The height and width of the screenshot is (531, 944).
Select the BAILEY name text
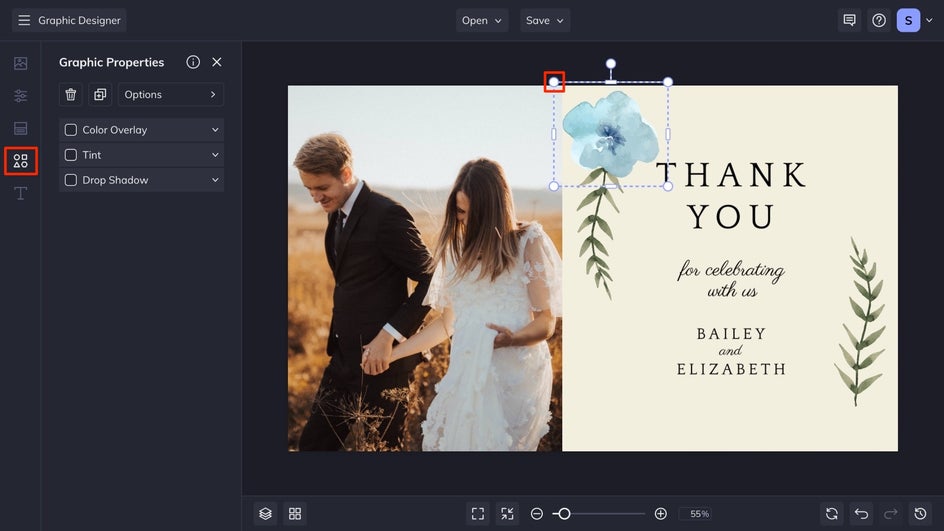click(x=731, y=334)
